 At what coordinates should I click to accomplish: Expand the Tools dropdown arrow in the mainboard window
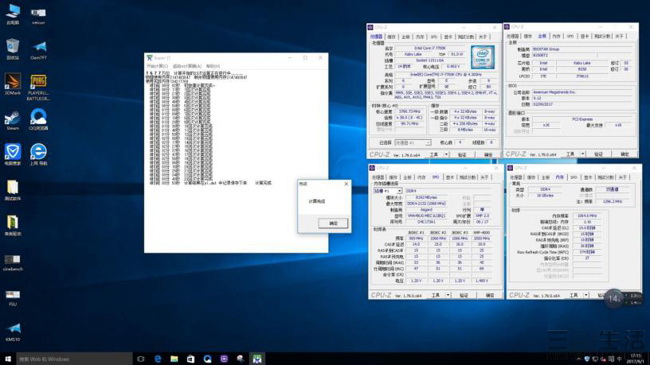[582, 154]
